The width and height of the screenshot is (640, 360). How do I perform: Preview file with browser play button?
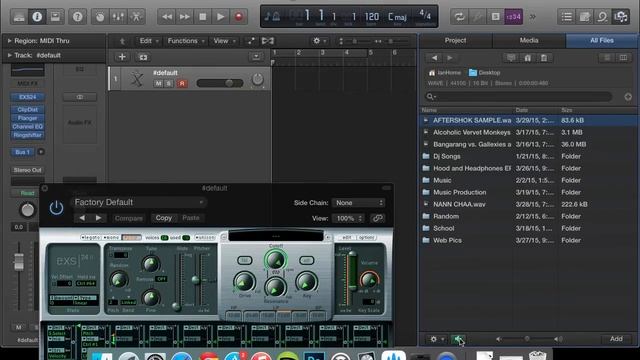pyautogui.click(x=458, y=339)
